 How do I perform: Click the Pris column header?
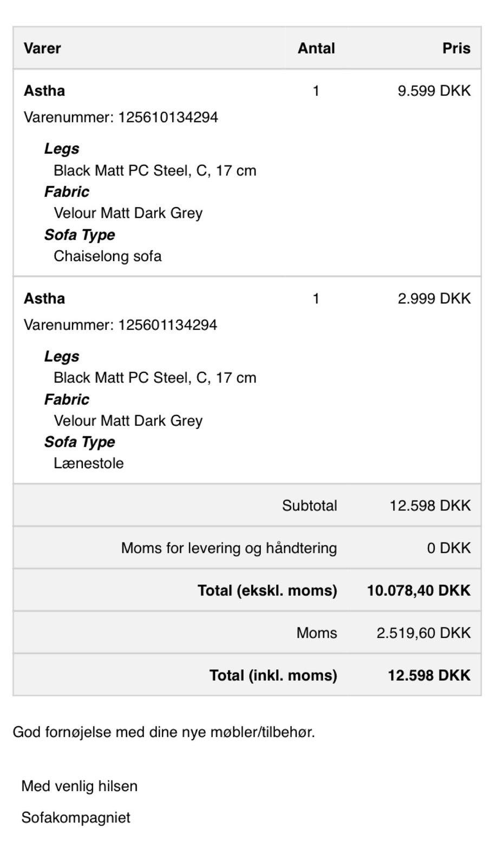click(456, 48)
